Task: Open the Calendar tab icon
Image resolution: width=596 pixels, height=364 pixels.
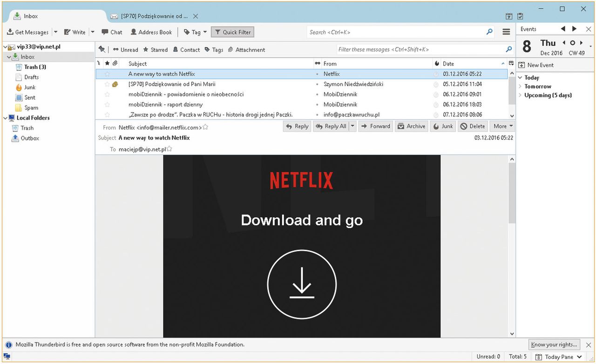Action: click(509, 16)
